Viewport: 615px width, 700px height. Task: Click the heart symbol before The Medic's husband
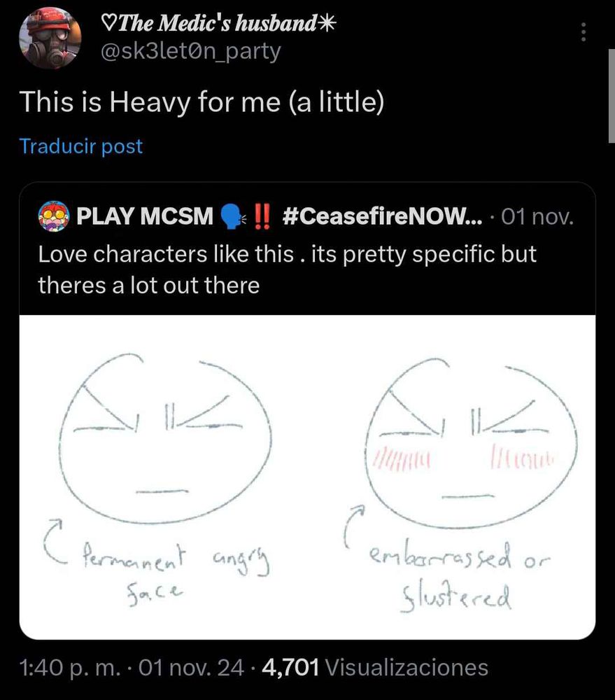108,23
